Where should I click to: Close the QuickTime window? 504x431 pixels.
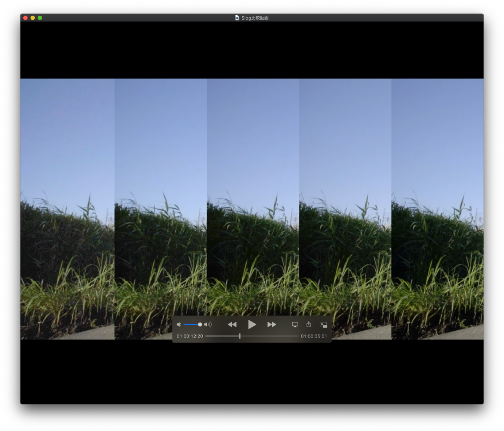click(26, 18)
